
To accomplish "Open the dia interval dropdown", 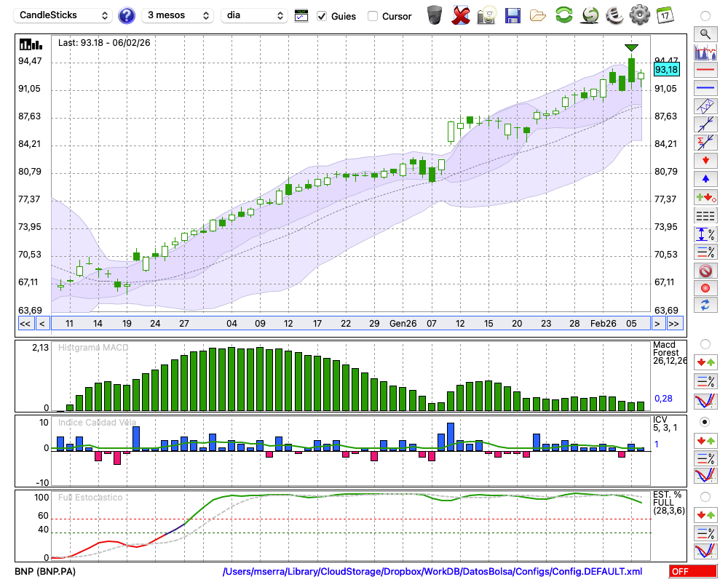I will click(254, 15).
